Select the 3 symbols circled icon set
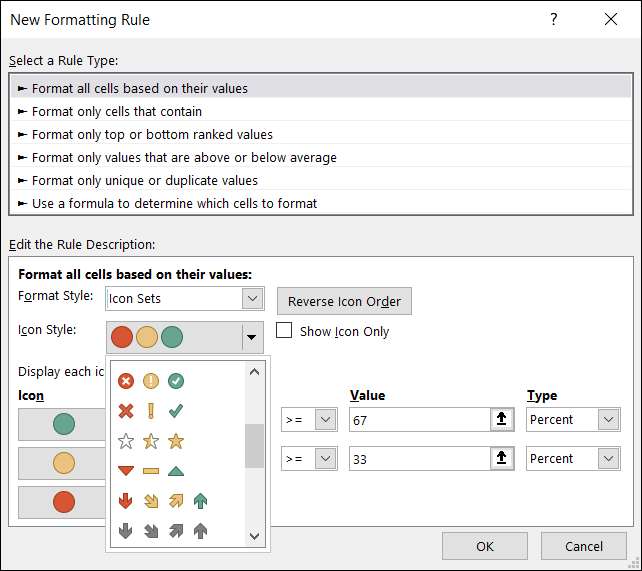The image size is (642, 571). 151,381
